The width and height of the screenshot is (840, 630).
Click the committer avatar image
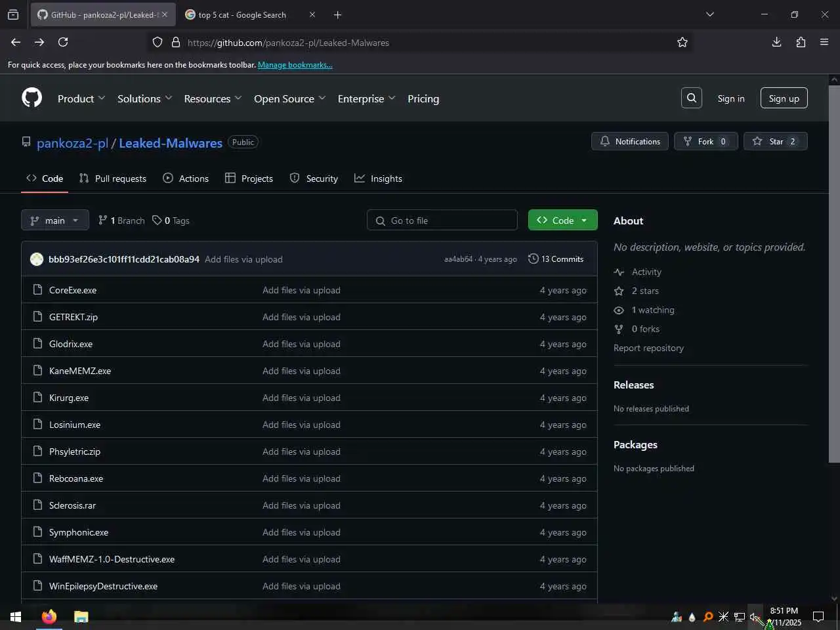click(x=37, y=259)
